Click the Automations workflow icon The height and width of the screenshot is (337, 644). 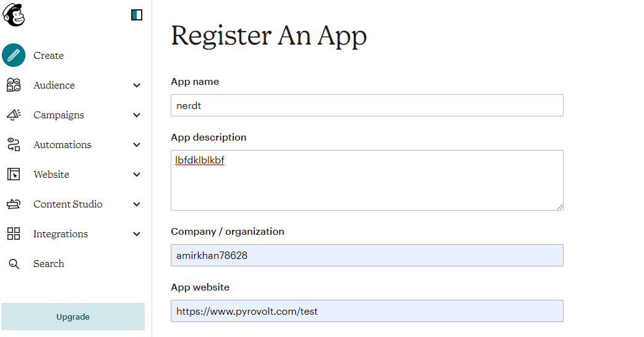click(x=14, y=145)
